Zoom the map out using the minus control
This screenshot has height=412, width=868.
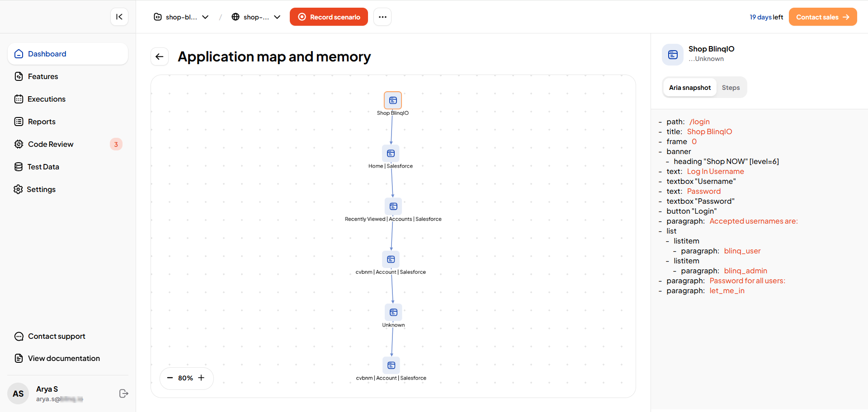(170, 378)
